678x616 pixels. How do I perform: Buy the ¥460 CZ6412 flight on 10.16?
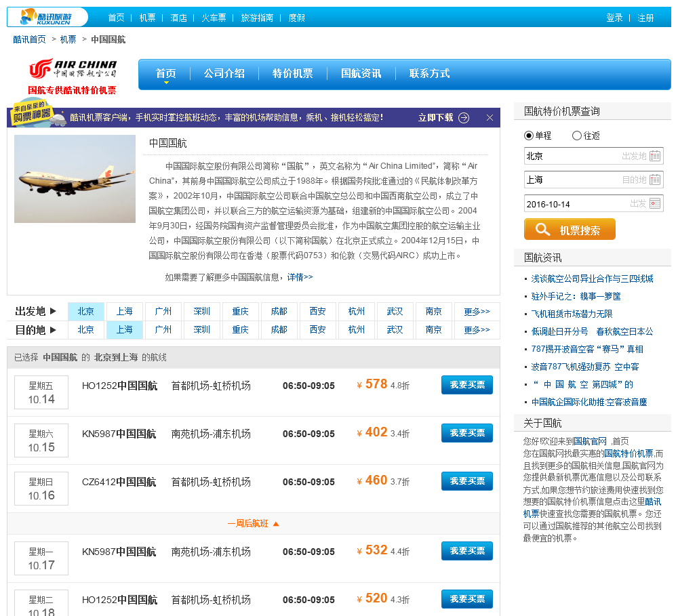click(x=467, y=481)
